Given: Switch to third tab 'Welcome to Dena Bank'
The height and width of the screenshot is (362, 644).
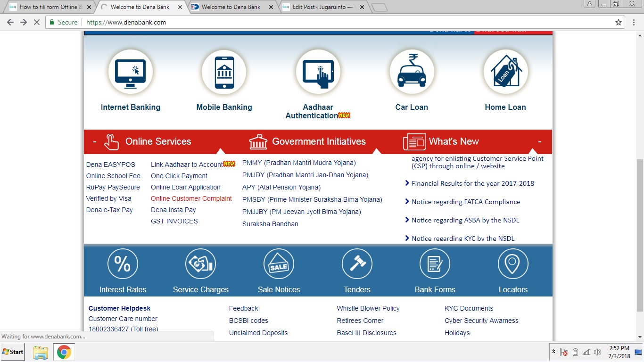Looking at the screenshot, I should click(x=231, y=7).
